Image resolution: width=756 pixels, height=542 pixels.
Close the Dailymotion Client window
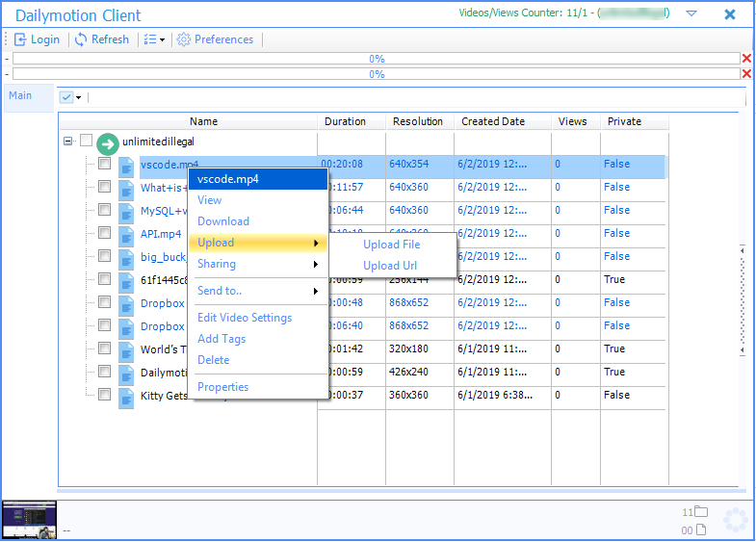730,14
